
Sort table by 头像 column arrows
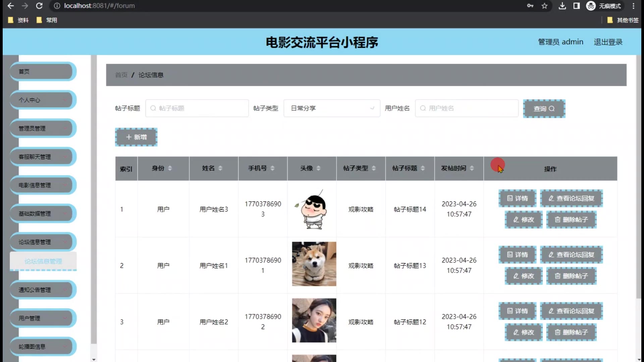[318, 168]
